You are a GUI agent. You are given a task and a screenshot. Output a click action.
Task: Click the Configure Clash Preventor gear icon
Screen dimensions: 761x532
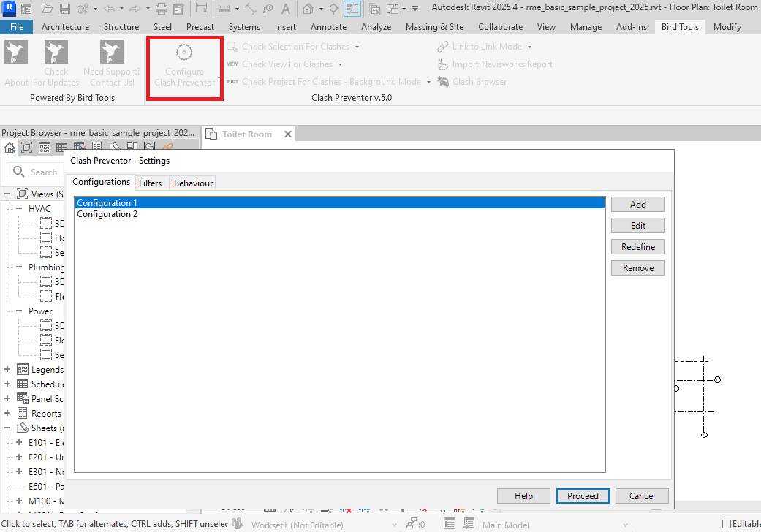(x=184, y=52)
